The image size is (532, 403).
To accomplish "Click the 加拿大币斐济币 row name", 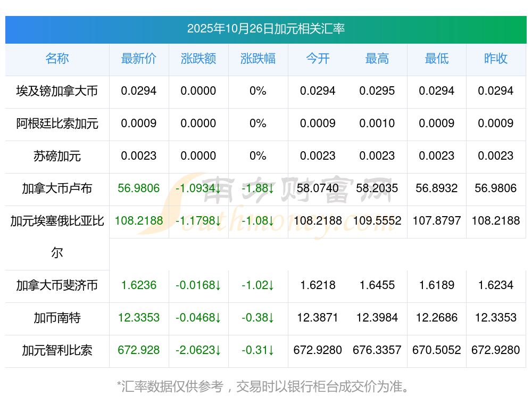I will [57, 285].
